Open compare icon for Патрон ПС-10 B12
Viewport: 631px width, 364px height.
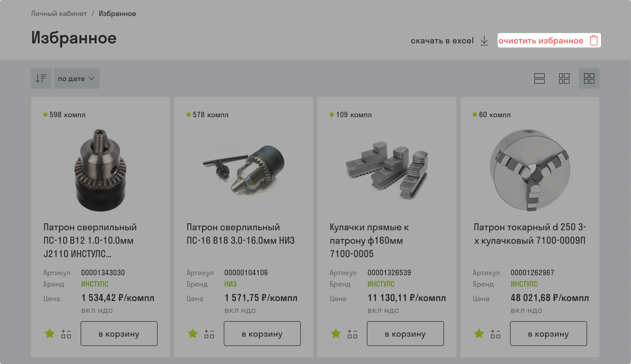(66, 334)
